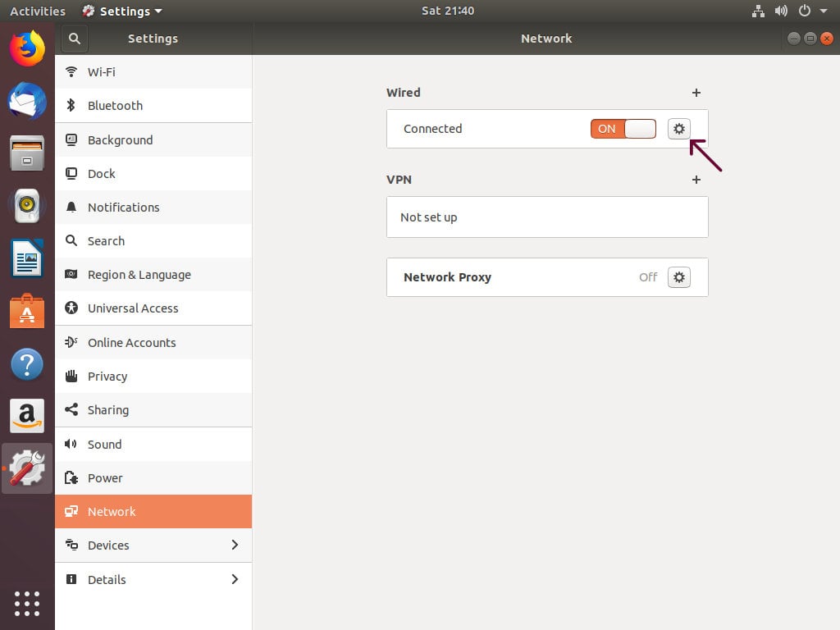
Task: Open the Settings menu in the top bar
Action: click(x=121, y=11)
